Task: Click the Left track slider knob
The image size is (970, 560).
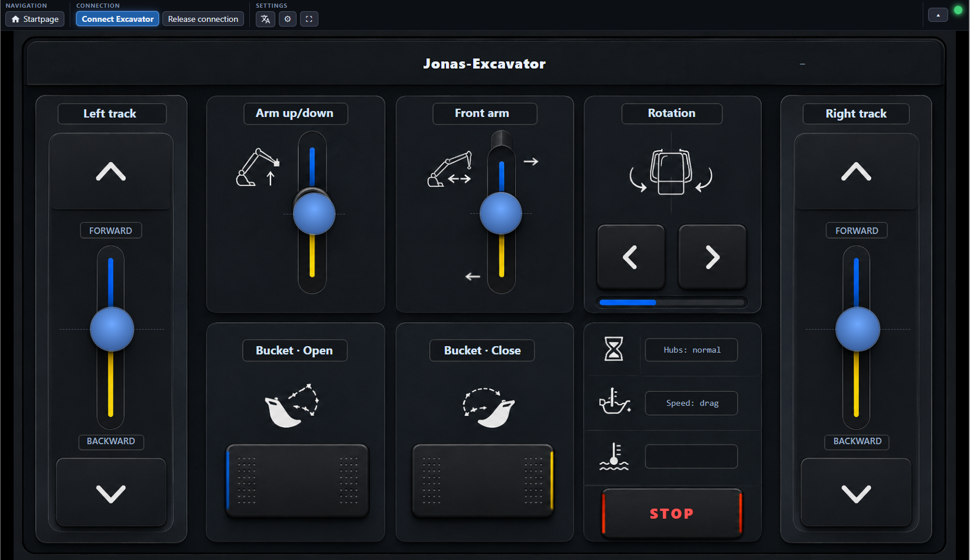Action: [112, 329]
